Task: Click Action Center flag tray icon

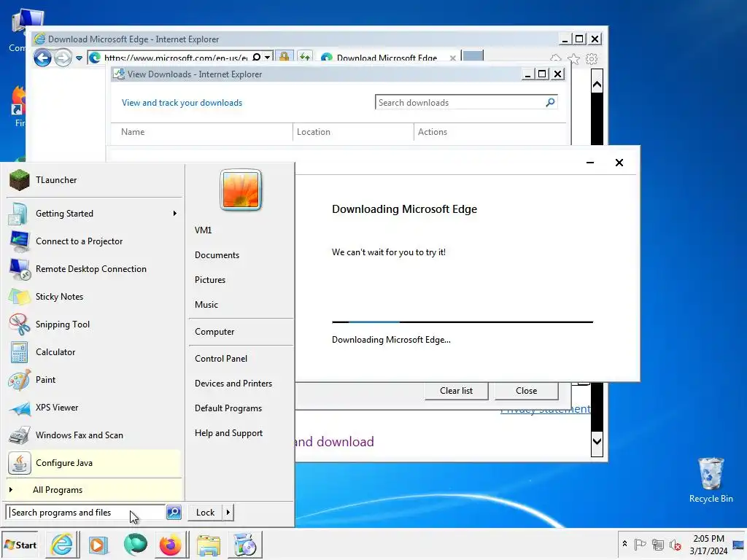Action: pos(640,544)
